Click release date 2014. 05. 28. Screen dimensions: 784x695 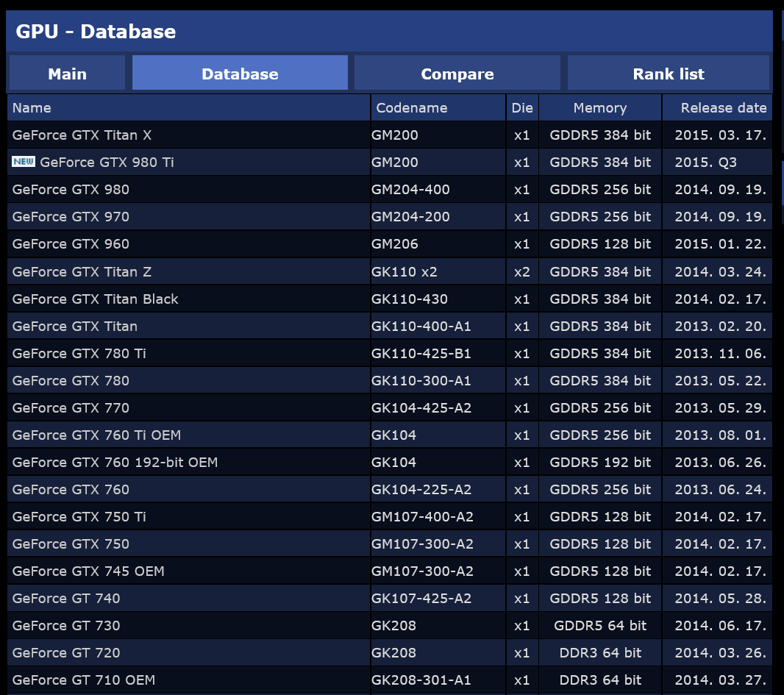click(x=721, y=599)
